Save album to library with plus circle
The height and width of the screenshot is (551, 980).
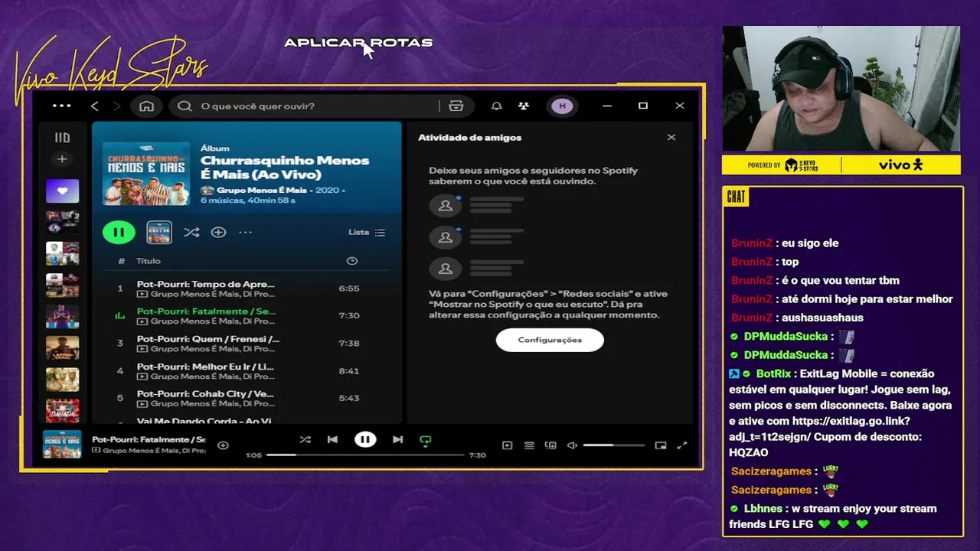point(218,232)
